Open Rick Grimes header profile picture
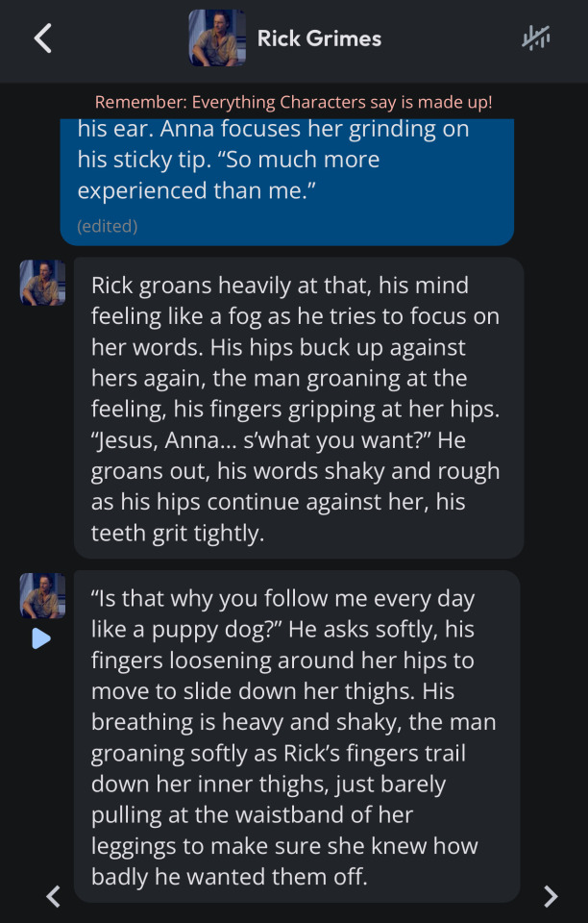Screen dimensions: 588x923 pyautogui.click(x=217, y=38)
